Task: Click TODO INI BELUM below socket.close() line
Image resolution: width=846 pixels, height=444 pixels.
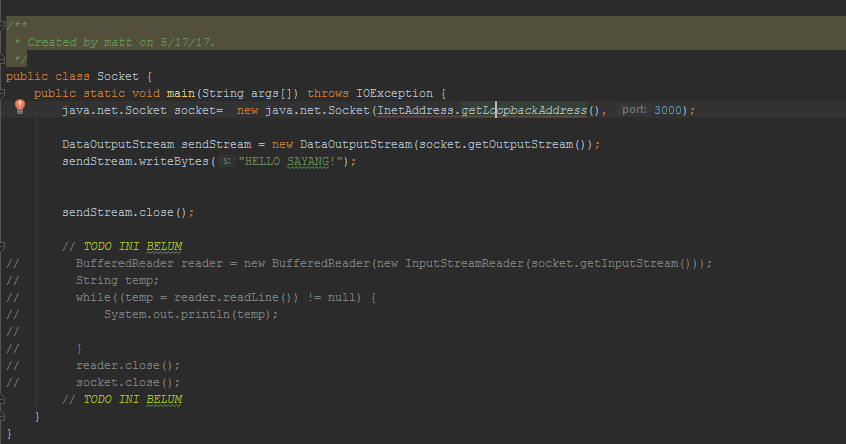Action: click(x=133, y=399)
